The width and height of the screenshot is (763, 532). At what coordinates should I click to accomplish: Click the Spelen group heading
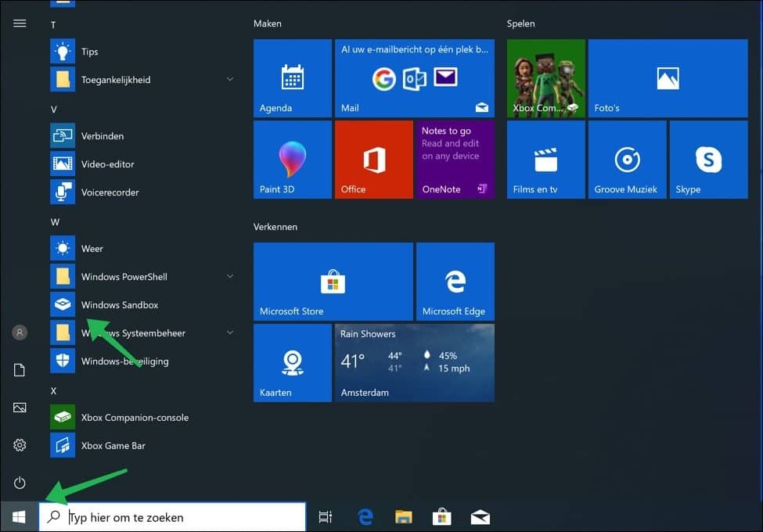click(520, 23)
